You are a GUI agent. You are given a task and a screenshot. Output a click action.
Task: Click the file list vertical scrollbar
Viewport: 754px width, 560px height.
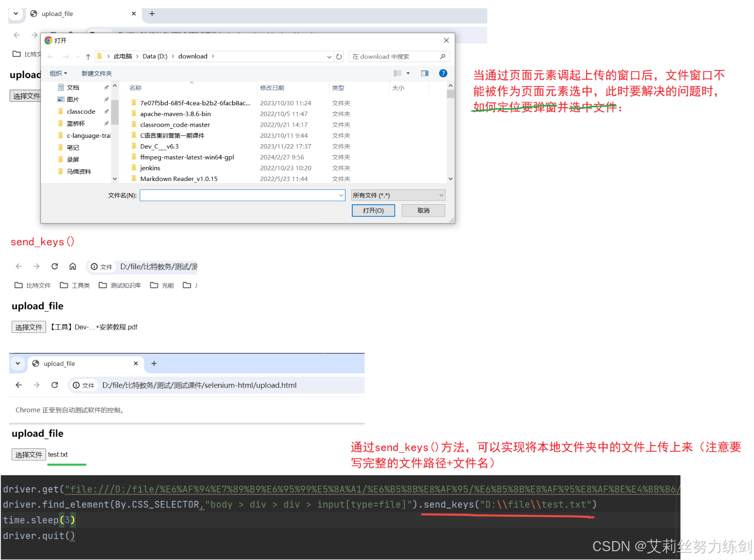coord(451,132)
